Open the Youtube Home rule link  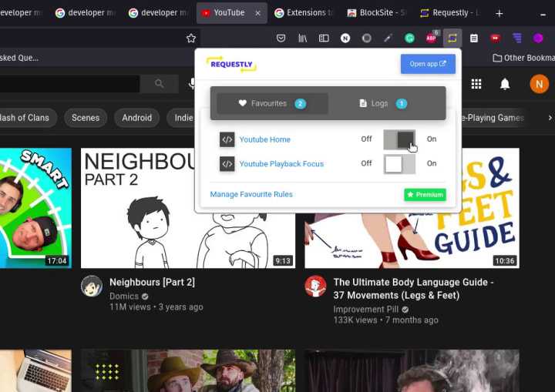[x=264, y=139]
